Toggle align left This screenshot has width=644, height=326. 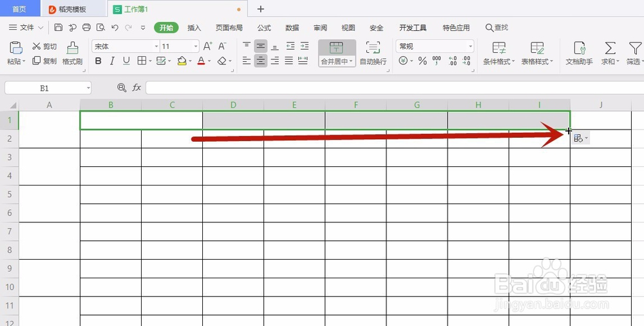pyautogui.click(x=247, y=61)
